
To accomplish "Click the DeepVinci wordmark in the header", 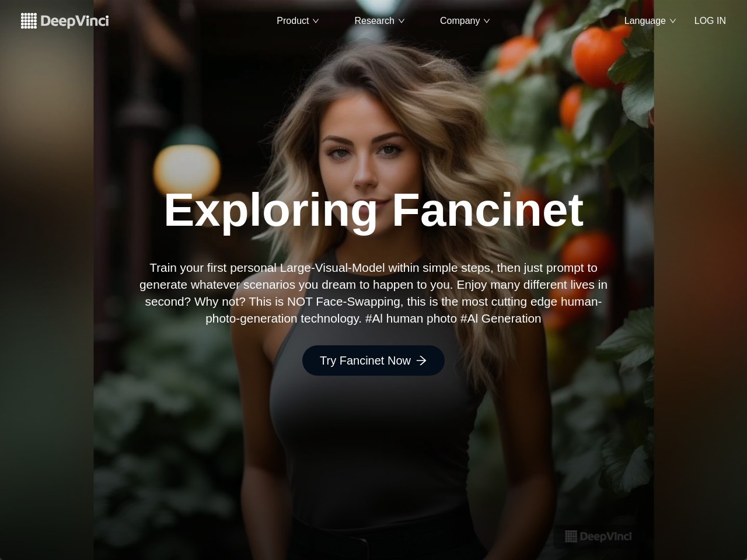I will point(75,21).
